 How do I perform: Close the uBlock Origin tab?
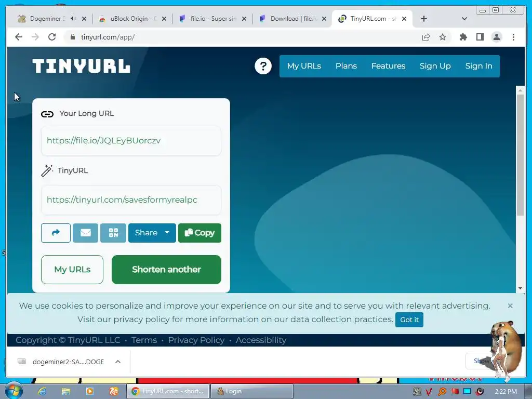tap(164, 19)
